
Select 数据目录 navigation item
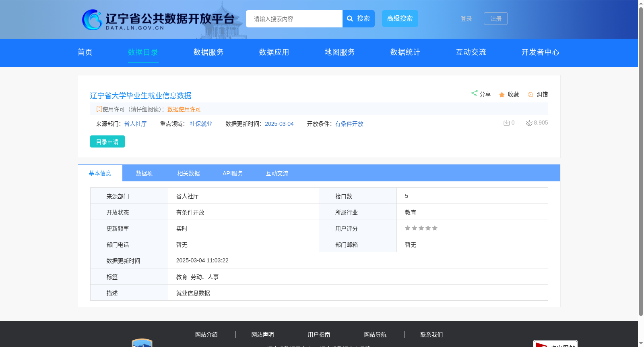(143, 52)
